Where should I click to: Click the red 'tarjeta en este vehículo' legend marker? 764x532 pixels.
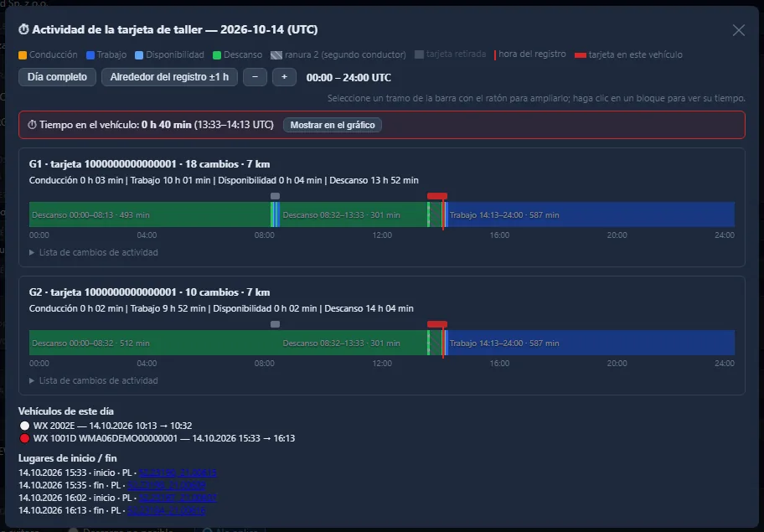[581, 55]
